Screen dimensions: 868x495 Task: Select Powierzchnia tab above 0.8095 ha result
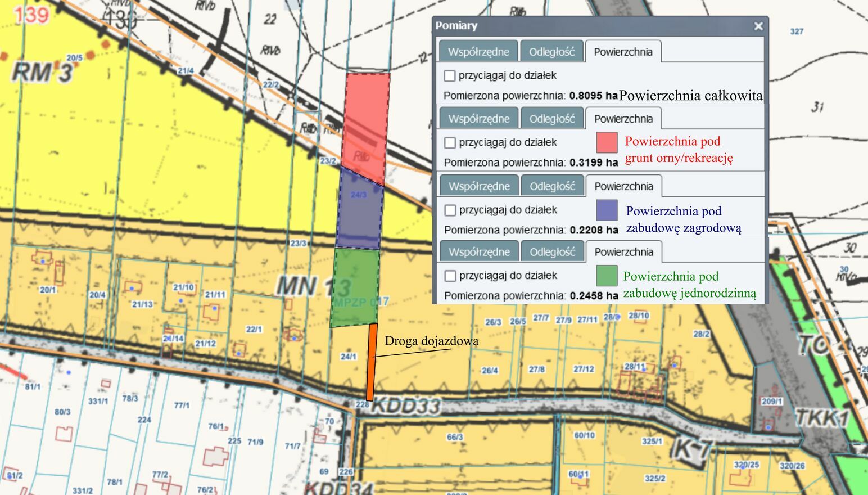click(x=623, y=52)
